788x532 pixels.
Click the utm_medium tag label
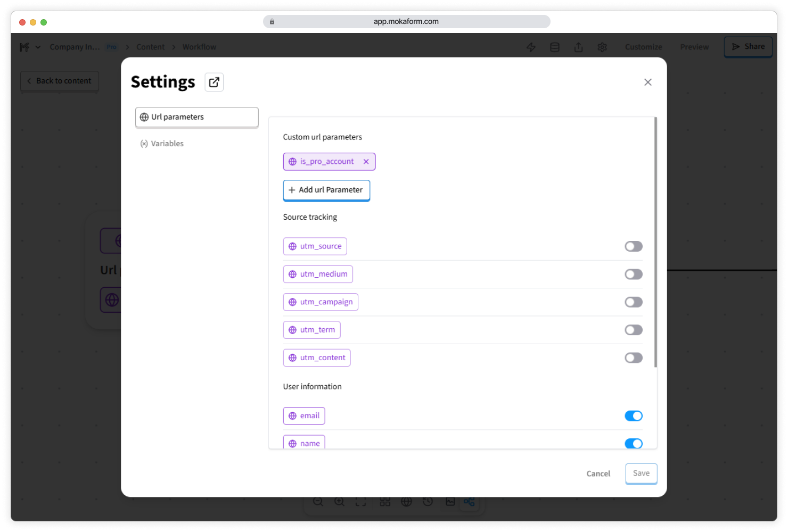click(x=318, y=275)
